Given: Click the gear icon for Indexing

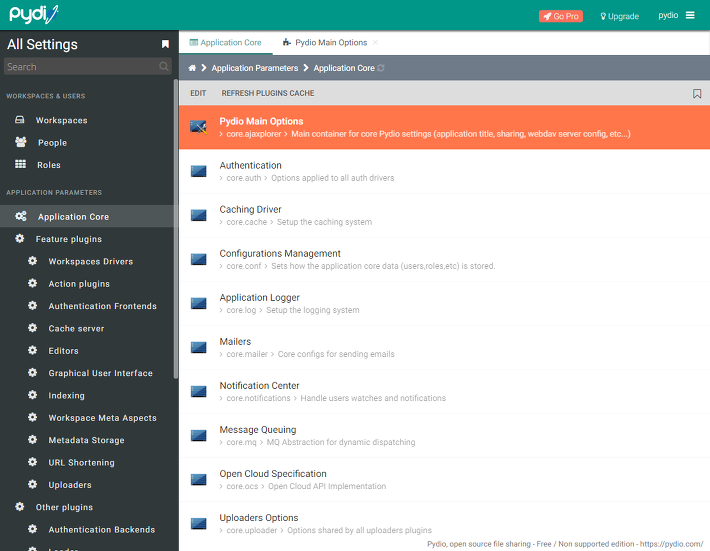Looking at the screenshot, I should [x=32, y=395].
